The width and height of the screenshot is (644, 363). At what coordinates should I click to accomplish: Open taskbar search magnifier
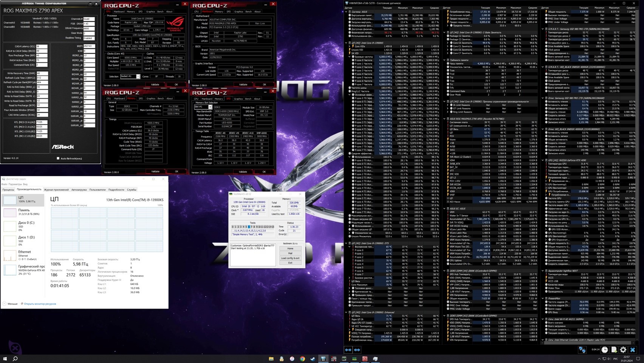(x=15, y=358)
